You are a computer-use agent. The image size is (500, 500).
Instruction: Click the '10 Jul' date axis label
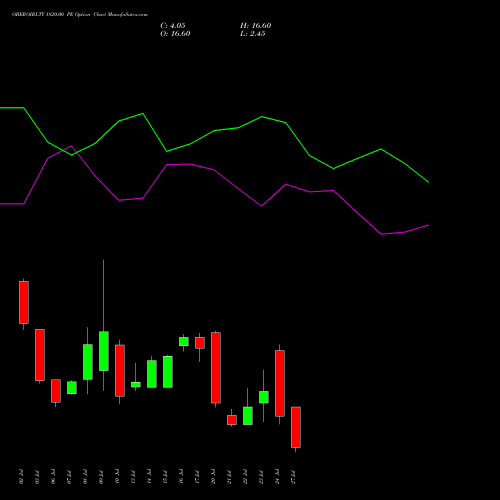117,477
